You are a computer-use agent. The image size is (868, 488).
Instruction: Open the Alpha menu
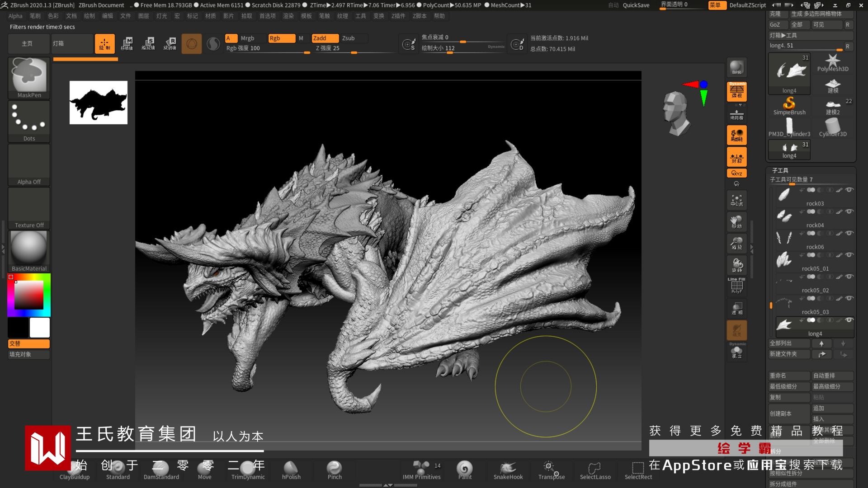(x=15, y=16)
